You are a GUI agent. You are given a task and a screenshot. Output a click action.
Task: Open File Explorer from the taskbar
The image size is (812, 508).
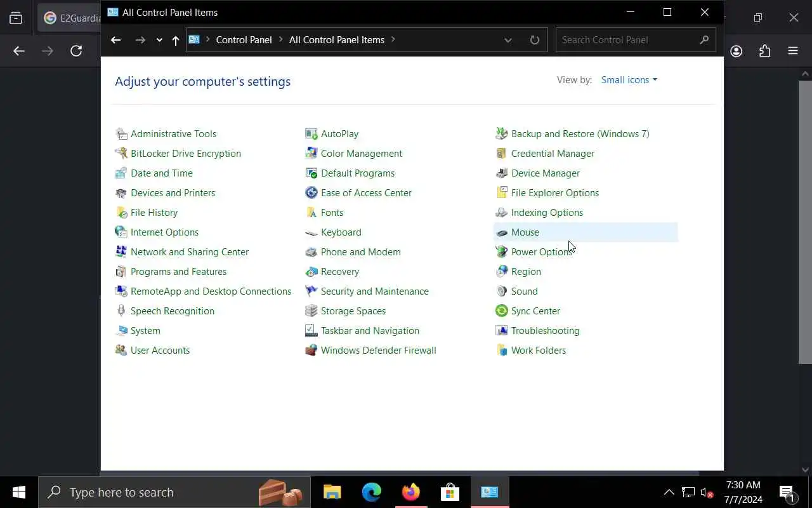(332, 492)
